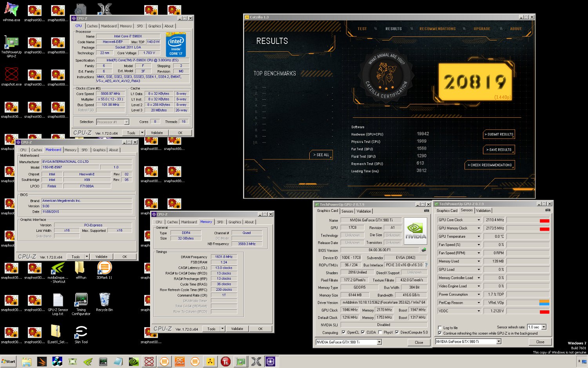The height and width of the screenshot is (368, 588).
Task: Enable the Log to file checkbox
Action: tap(440, 328)
